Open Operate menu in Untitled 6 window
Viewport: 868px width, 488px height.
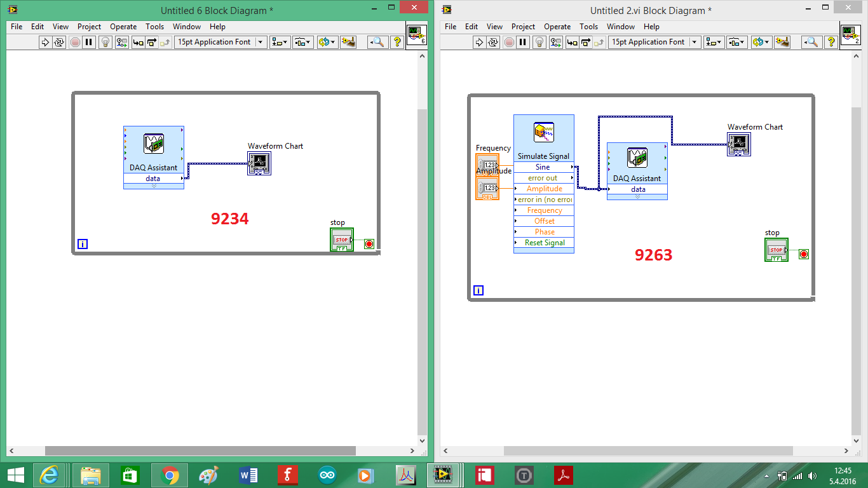click(123, 27)
